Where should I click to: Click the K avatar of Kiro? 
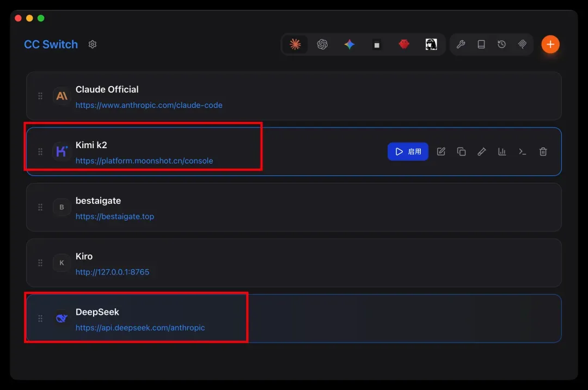62,263
